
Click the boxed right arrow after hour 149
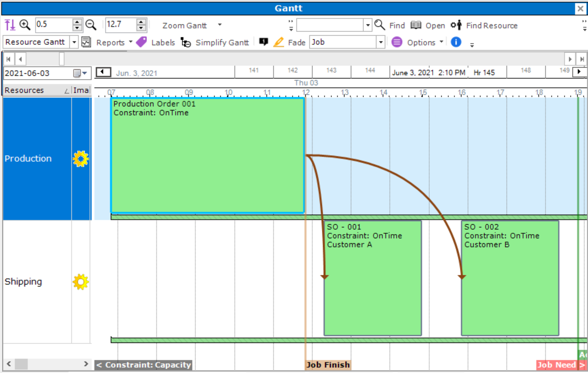pos(579,72)
